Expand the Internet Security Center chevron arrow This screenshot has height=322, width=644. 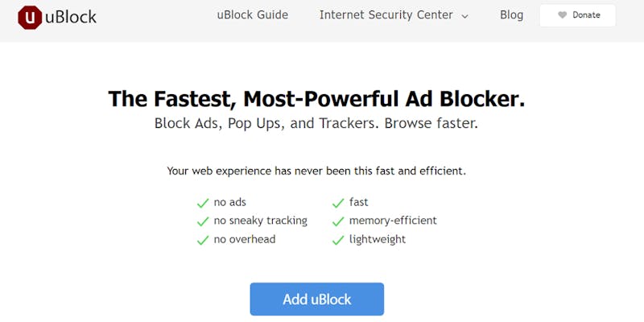tap(464, 17)
